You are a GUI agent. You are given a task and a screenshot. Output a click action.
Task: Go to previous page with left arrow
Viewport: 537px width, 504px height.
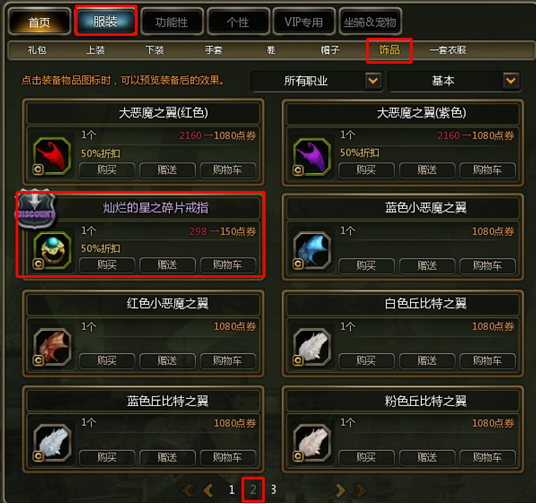pos(208,490)
